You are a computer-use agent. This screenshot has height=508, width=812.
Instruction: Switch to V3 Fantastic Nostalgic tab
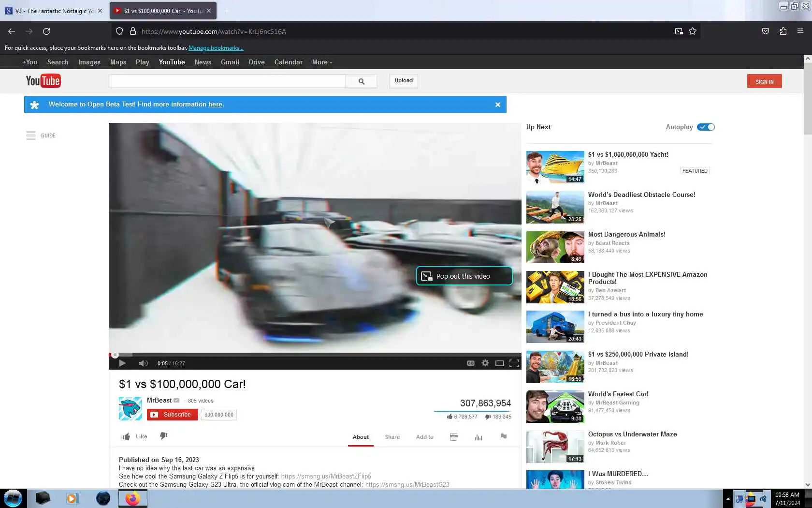54,11
